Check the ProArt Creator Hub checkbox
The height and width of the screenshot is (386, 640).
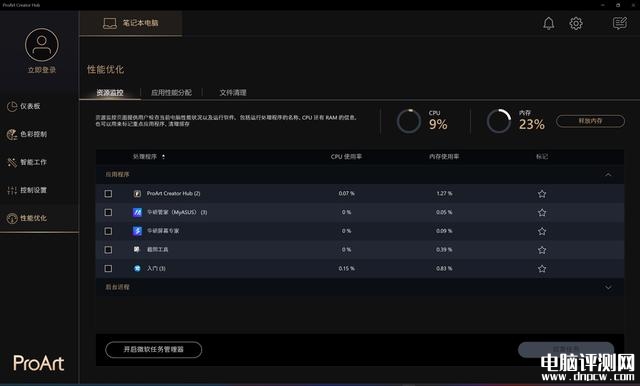(108, 193)
